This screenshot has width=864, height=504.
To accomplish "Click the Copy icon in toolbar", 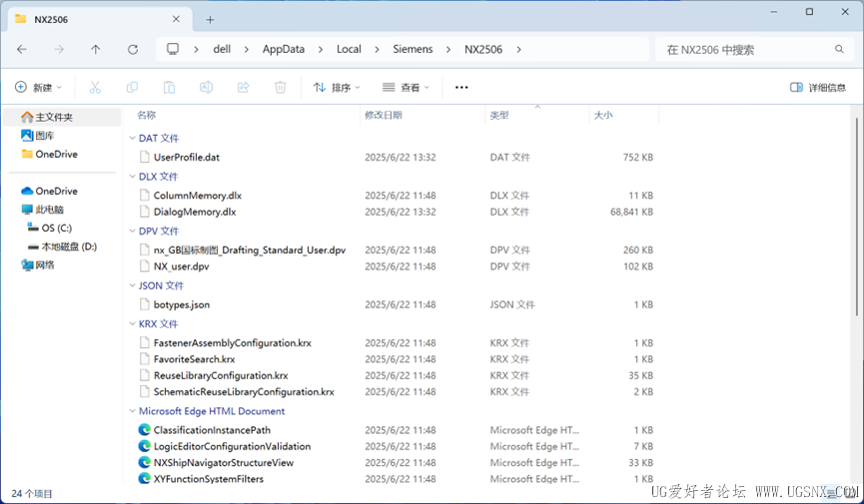I will tap(132, 87).
